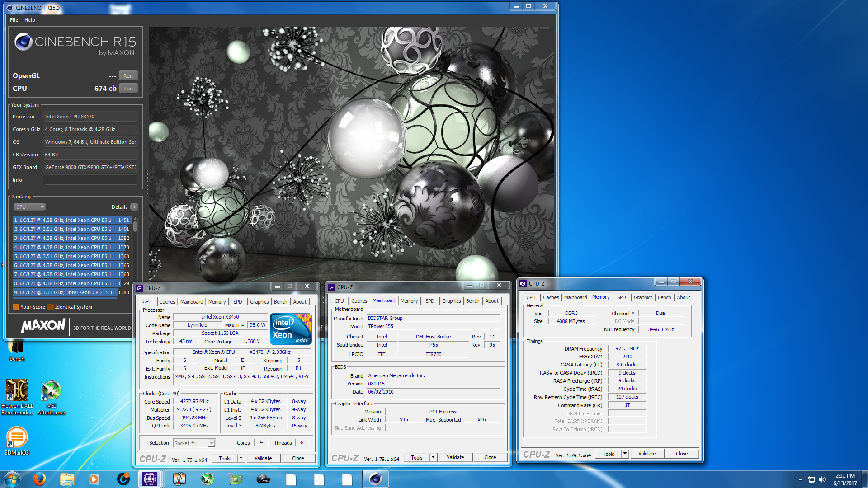Open Tools dropdown arrow in CPU-Z Mainboard window
This screenshot has width=868, height=488.
tap(433, 457)
